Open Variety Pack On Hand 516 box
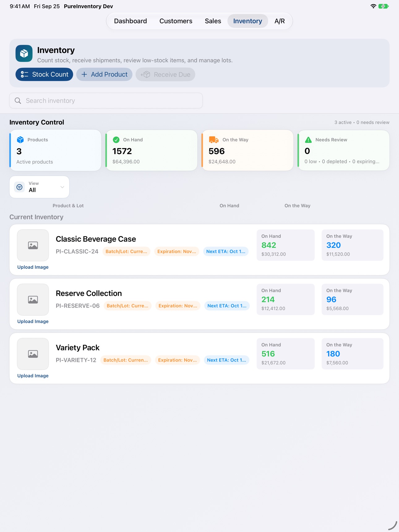This screenshot has width=399, height=532. pyautogui.click(x=286, y=354)
